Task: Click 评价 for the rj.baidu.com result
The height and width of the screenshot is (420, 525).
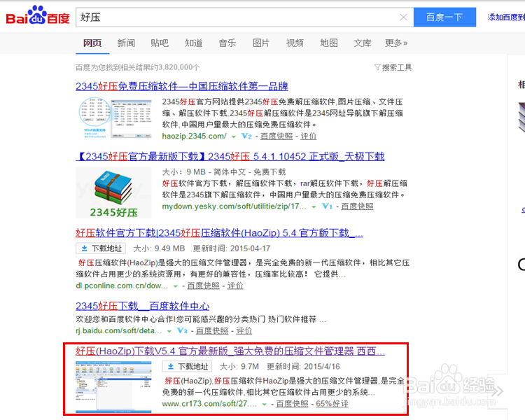Action: 244,330
